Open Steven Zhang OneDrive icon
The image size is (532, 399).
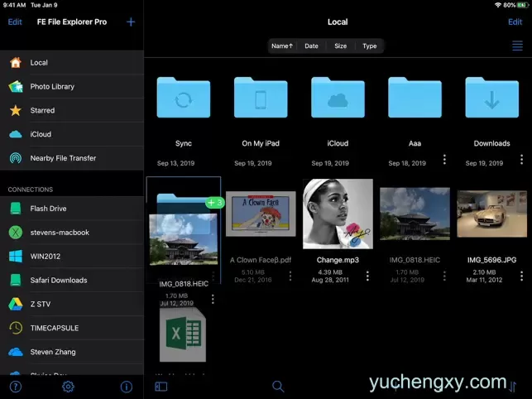16,352
